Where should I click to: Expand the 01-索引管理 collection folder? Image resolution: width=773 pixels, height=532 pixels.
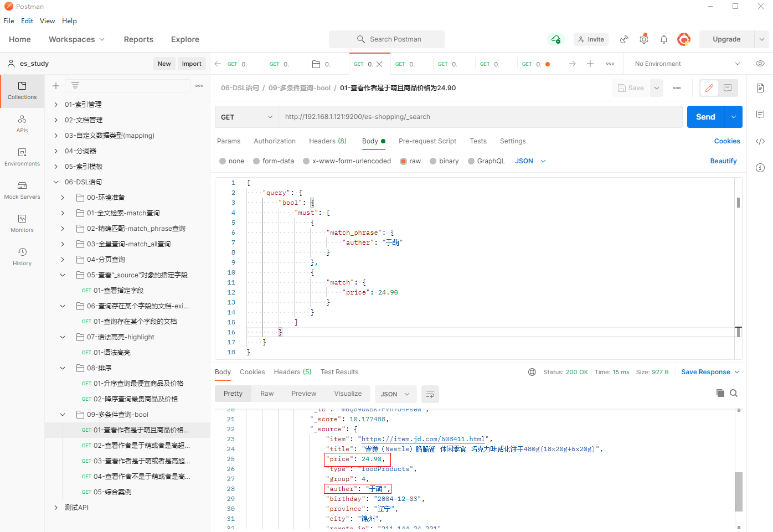point(56,105)
